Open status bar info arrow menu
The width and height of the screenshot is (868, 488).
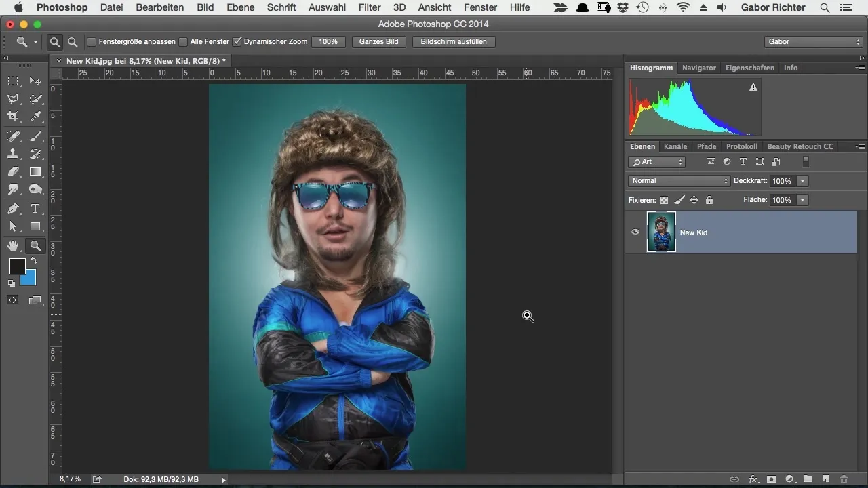click(224, 479)
